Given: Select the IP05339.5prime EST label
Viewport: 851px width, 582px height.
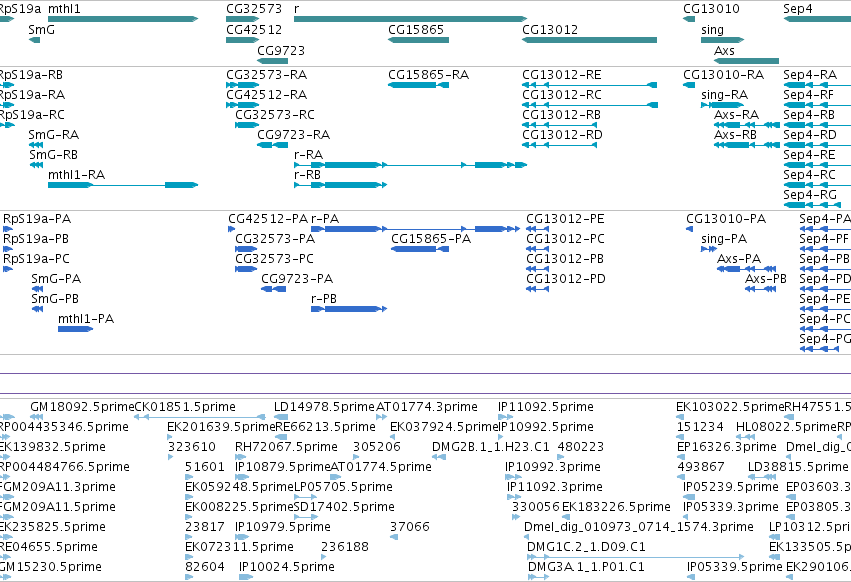Looking at the screenshot, I should coord(735,567).
